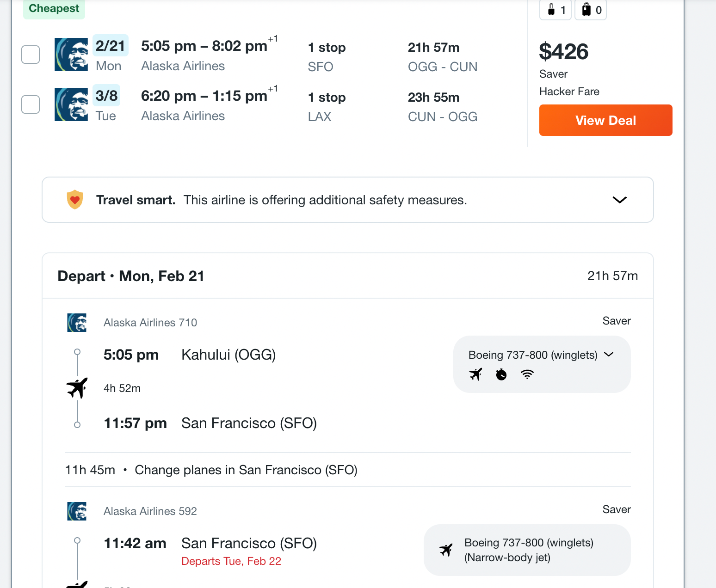The image size is (716, 588).
Task: Click the airplane icon under Boeing 737-800 dropdown
Action: coord(475,374)
